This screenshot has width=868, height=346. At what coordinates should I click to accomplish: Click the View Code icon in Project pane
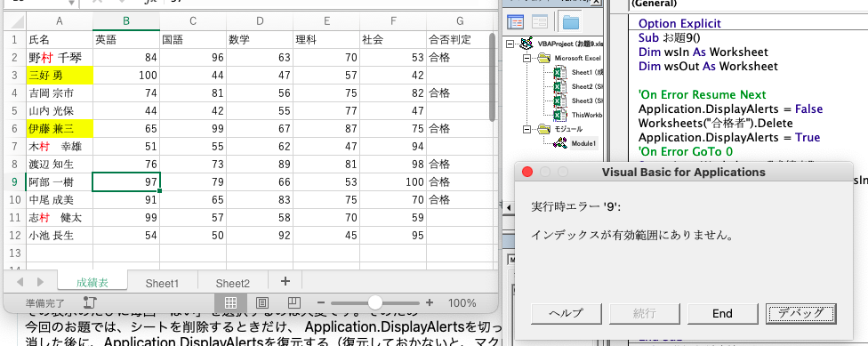click(x=516, y=22)
